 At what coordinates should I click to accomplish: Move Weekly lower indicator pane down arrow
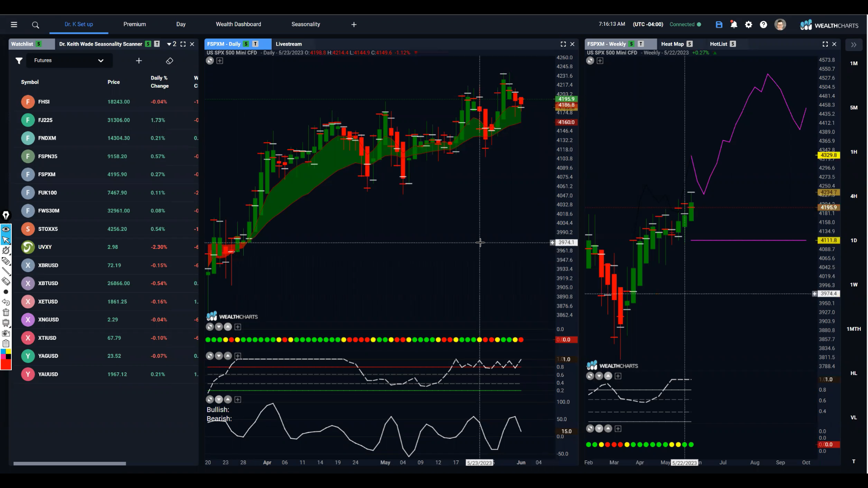point(599,429)
